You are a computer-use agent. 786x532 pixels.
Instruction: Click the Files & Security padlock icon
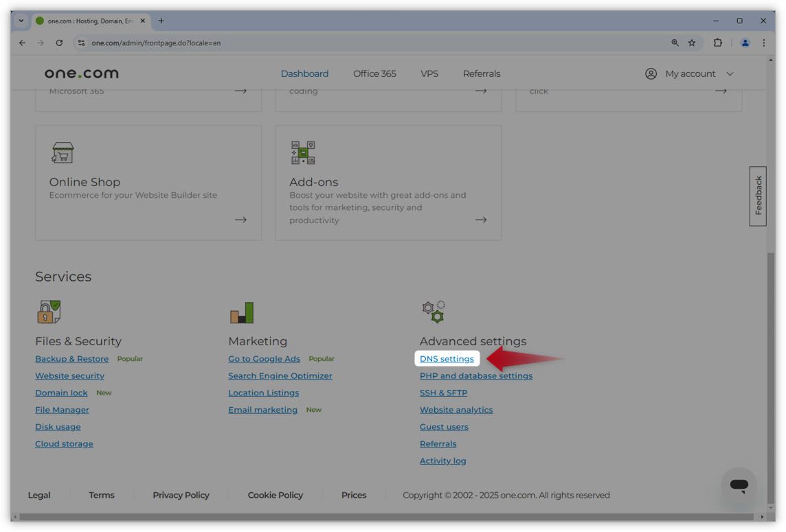[48, 312]
